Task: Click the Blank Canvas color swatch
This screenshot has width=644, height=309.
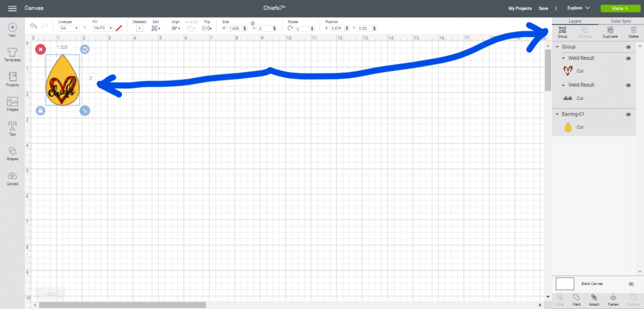Action: pyautogui.click(x=565, y=284)
